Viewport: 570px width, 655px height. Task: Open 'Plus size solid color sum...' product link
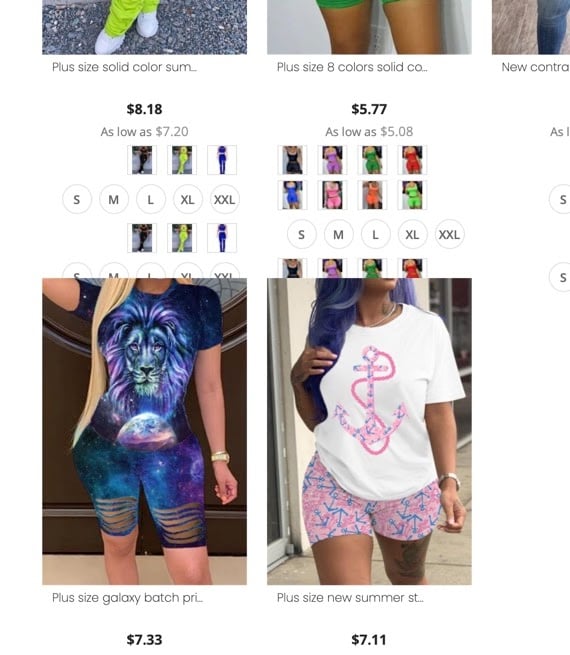pyautogui.click(x=124, y=67)
